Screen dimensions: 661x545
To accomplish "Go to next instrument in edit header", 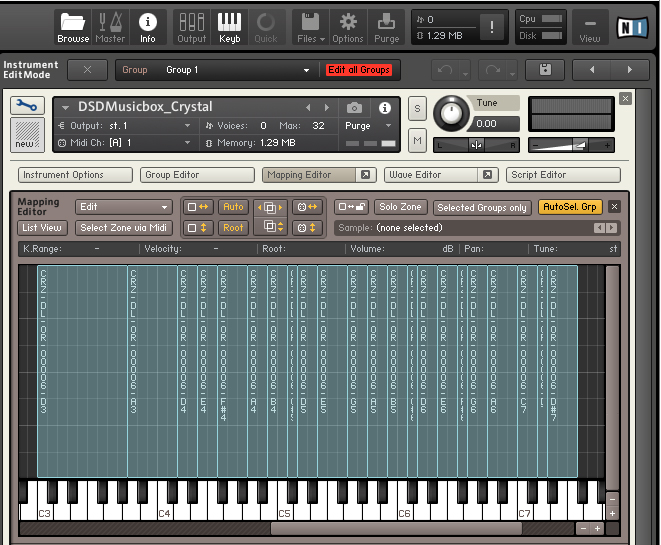I will [x=630, y=70].
